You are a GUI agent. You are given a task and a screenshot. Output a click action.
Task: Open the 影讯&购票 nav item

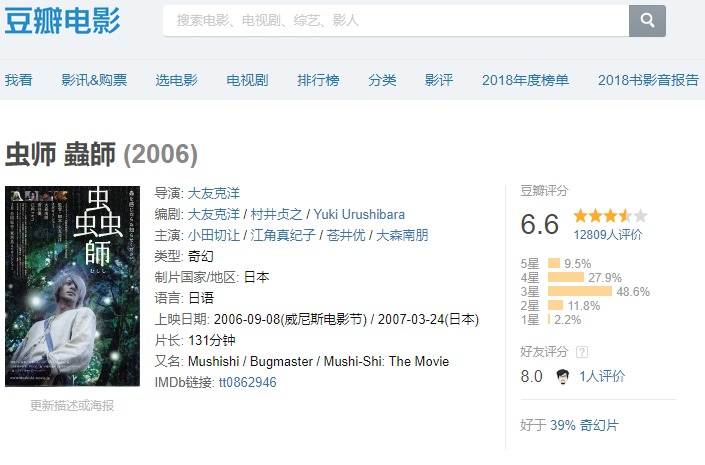pos(94,80)
